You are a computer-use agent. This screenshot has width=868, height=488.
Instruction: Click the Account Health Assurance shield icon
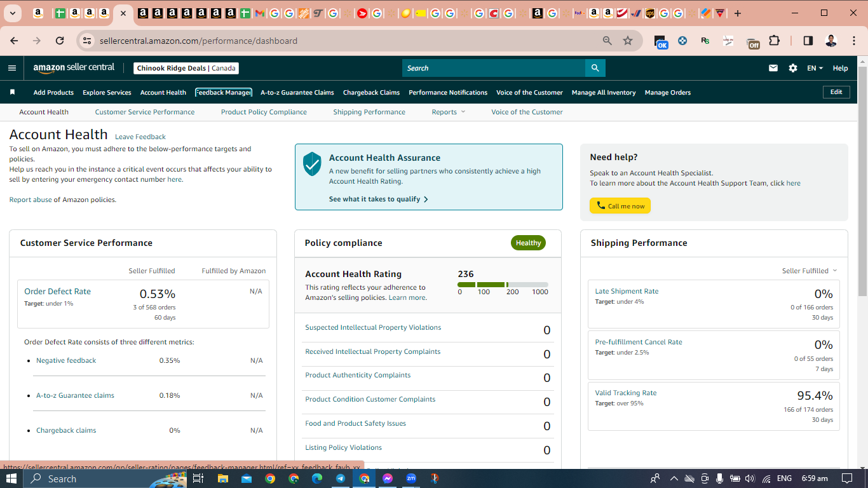pos(312,164)
